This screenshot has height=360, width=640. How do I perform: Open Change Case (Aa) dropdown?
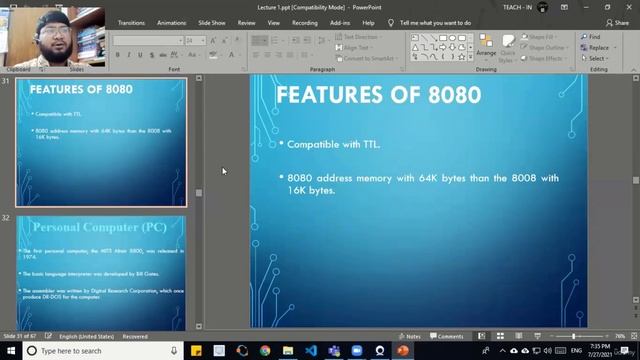pyautogui.click(x=193, y=55)
